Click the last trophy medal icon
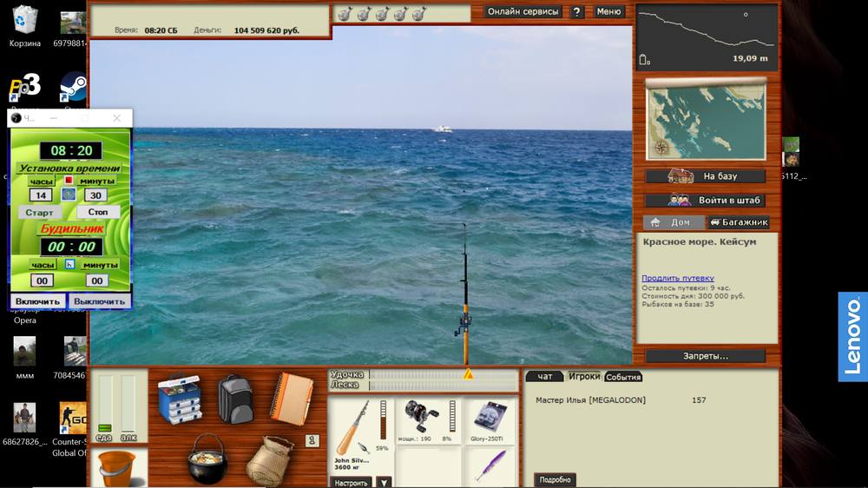The width and height of the screenshot is (868, 488). point(419,14)
